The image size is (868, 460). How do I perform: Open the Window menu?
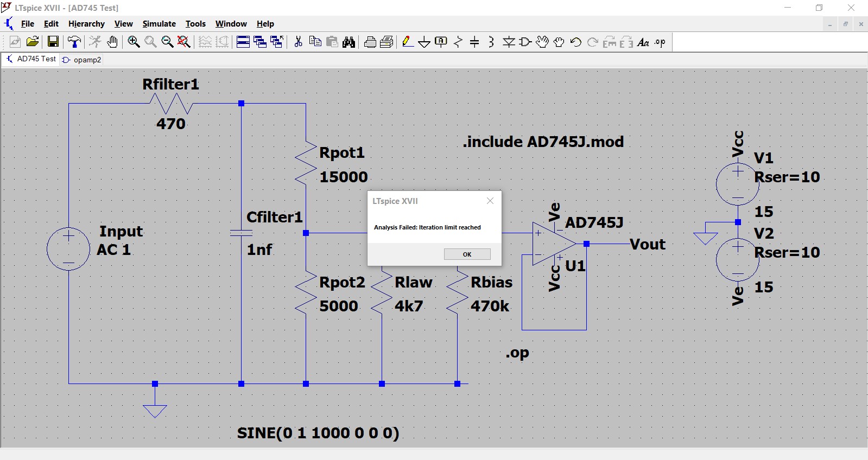231,24
